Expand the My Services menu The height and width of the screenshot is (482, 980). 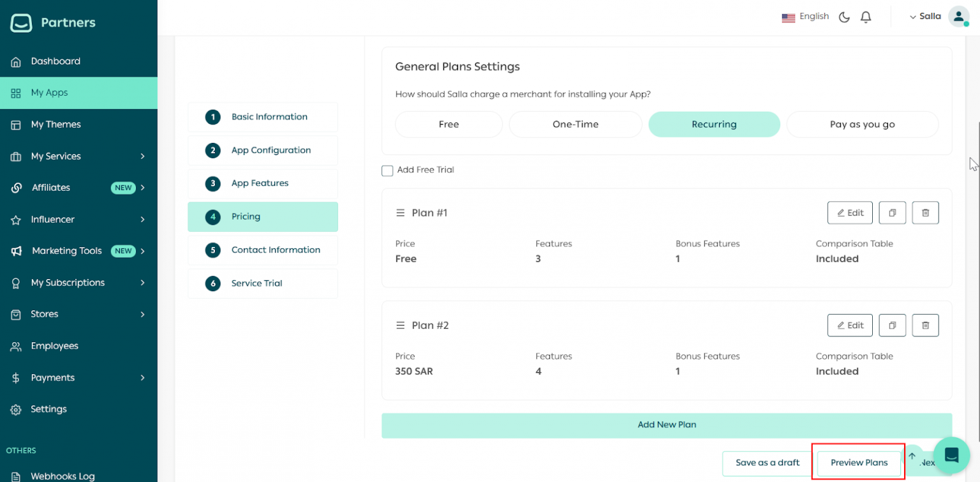(x=56, y=156)
